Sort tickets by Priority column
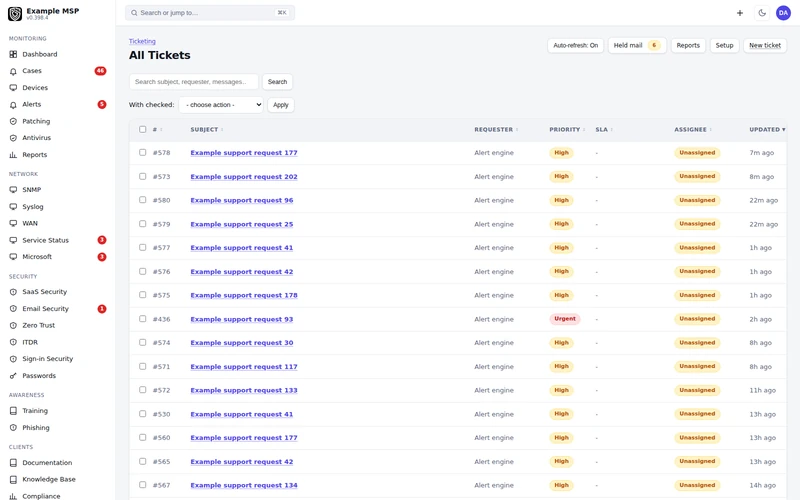 pyautogui.click(x=567, y=130)
